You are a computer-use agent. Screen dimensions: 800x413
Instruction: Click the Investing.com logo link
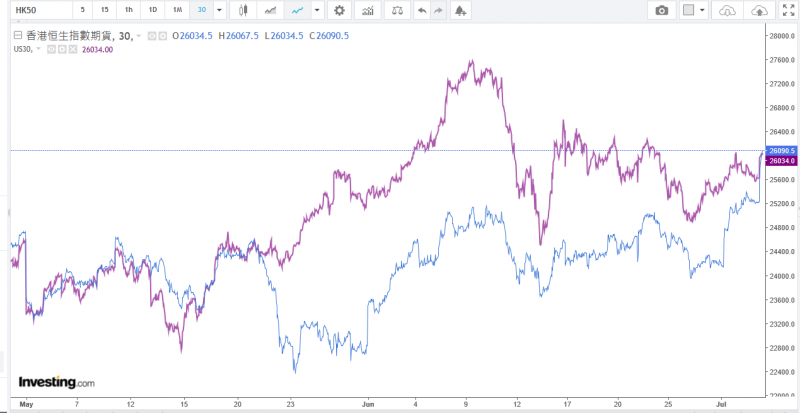[56, 382]
